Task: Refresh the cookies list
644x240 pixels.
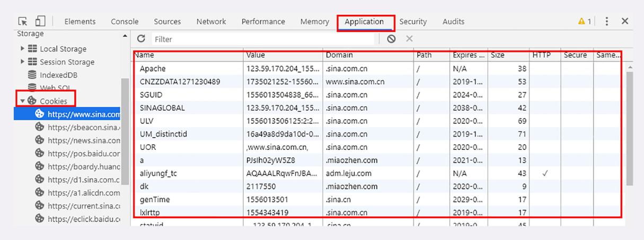Action: (x=141, y=39)
